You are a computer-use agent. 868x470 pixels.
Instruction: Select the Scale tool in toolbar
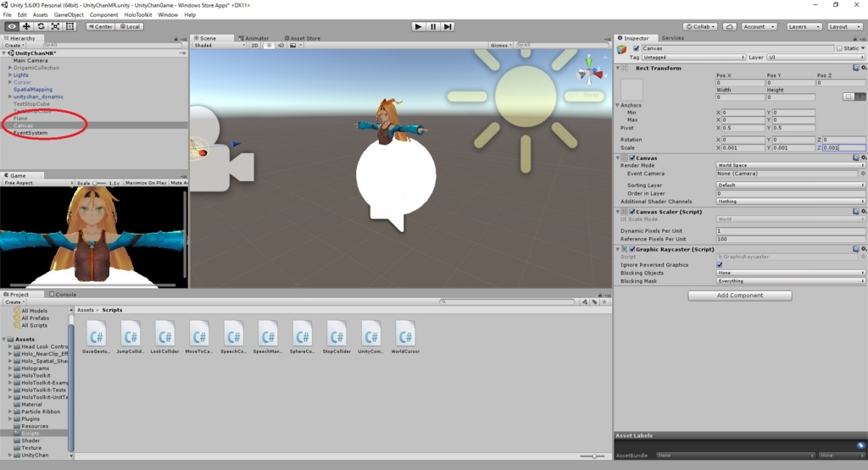click(x=55, y=26)
